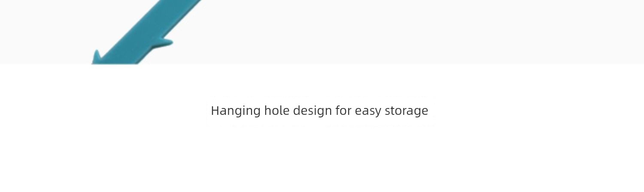Image resolution: width=644 pixels, height=192 pixels.
Task: Click the word 'easy' in the caption
Action: pos(368,111)
